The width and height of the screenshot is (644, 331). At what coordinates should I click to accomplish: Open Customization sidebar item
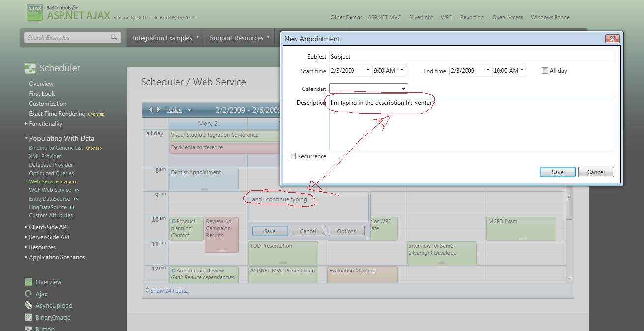tap(48, 104)
